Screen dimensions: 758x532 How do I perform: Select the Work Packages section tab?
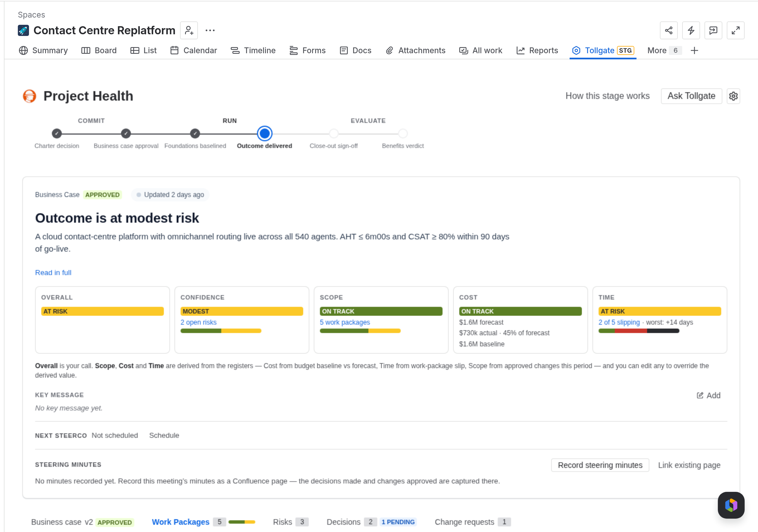[x=203, y=522]
